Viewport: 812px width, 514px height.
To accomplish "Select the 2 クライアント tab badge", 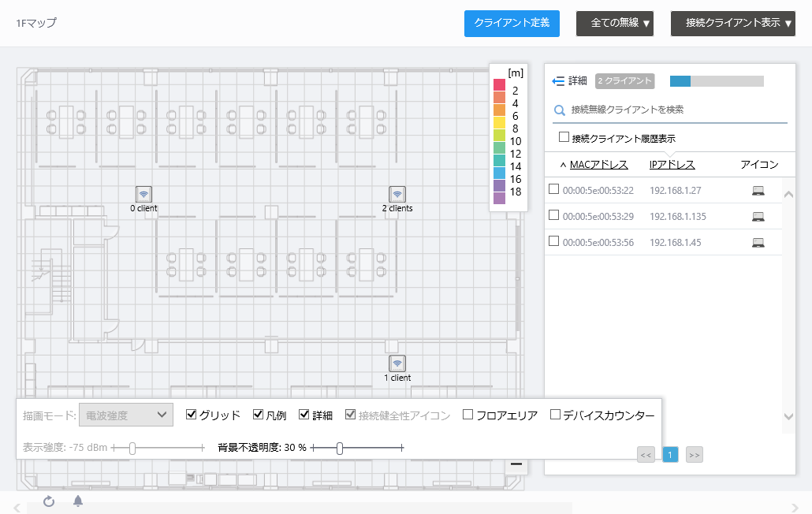I will 627,81.
